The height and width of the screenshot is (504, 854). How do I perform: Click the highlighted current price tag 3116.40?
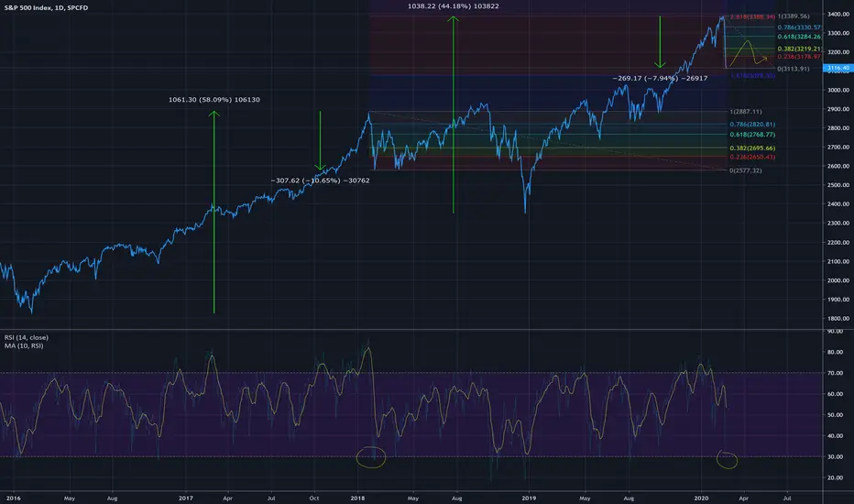[x=838, y=68]
